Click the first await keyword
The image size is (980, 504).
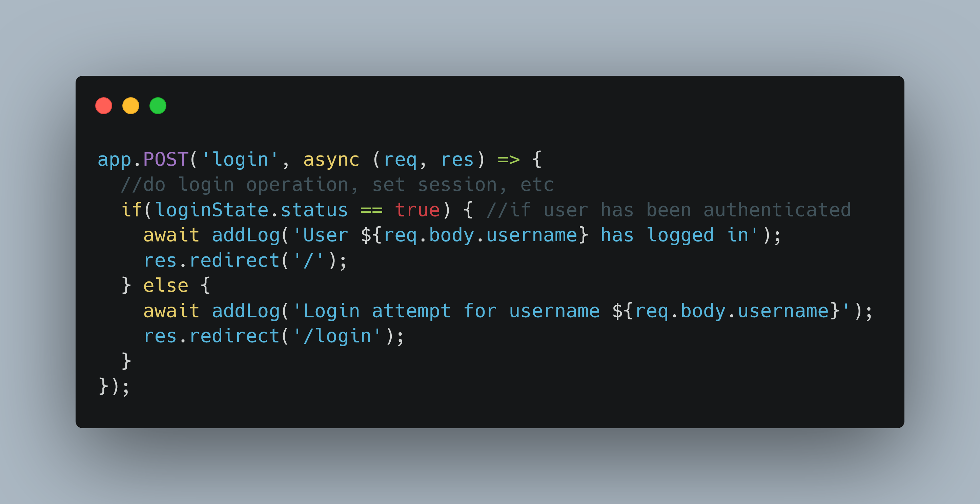click(171, 235)
